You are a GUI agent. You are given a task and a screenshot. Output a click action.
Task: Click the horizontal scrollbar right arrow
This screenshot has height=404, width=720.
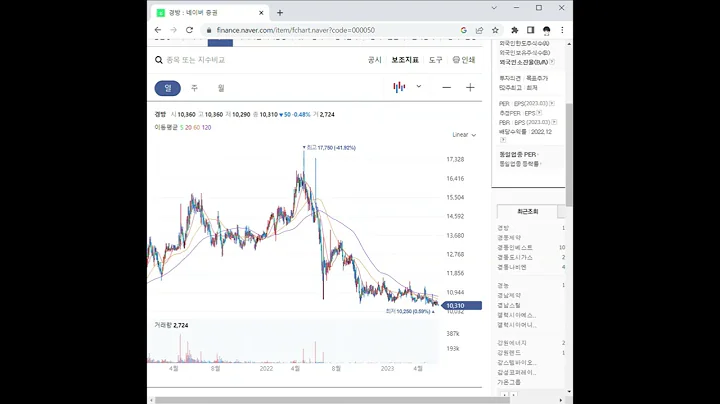click(x=561, y=400)
